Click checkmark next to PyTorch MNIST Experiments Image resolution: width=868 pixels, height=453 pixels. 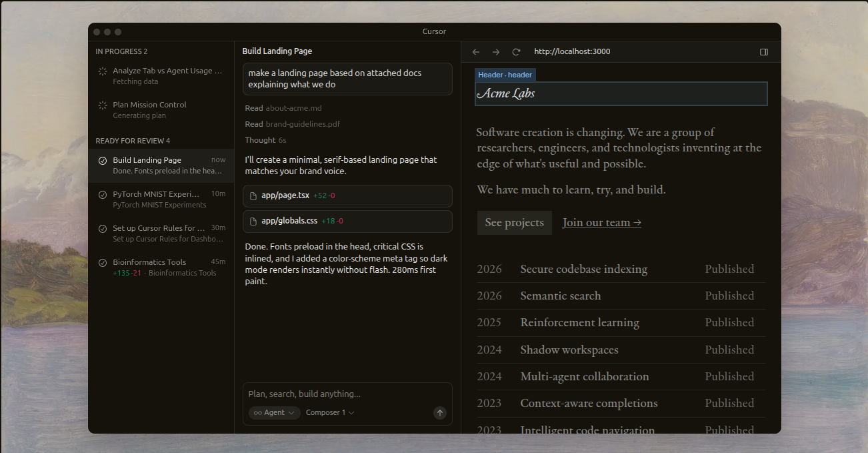pos(103,195)
